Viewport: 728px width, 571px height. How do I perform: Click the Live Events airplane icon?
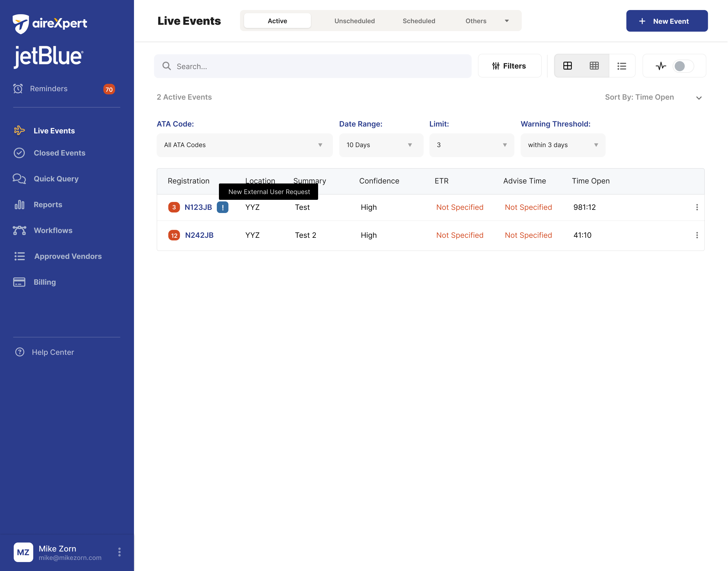[x=20, y=130]
